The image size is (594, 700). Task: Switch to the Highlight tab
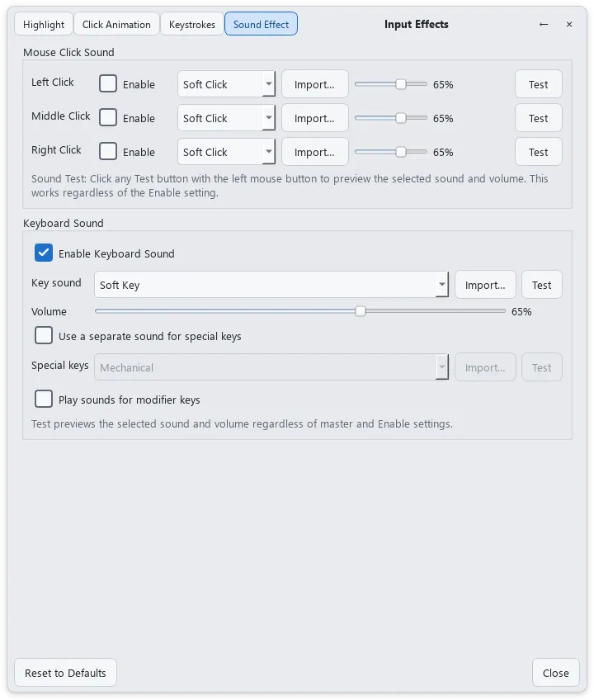coord(44,25)
